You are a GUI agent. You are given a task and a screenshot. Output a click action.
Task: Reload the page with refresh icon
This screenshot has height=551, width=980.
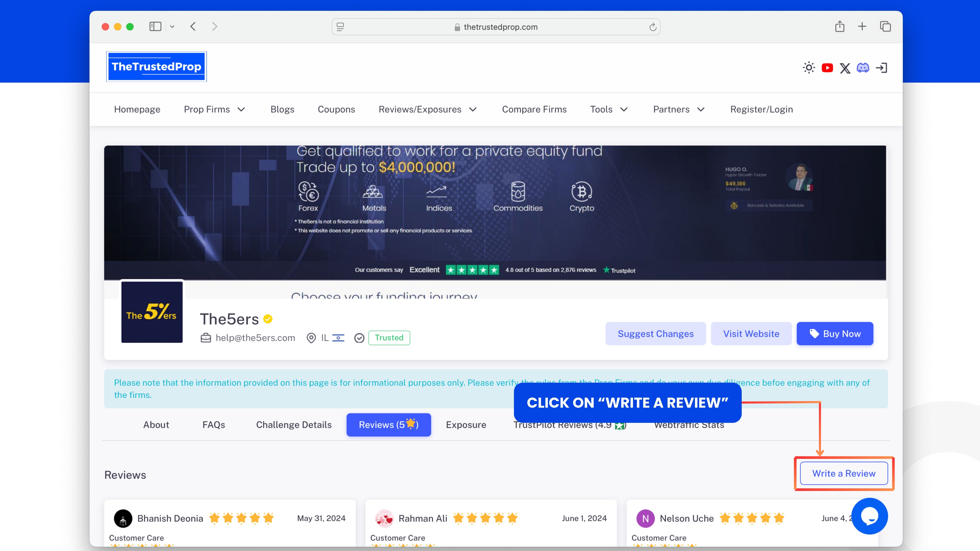[x=653, y=27]
